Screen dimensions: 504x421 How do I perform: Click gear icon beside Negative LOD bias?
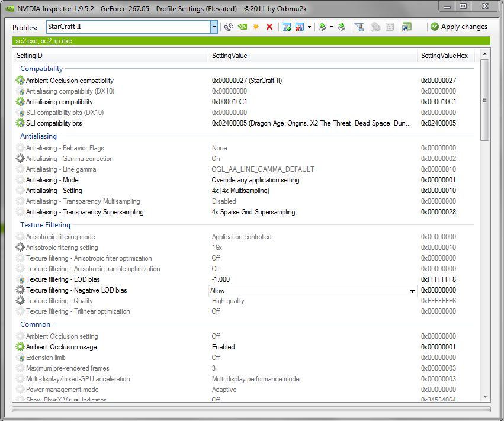20,290
